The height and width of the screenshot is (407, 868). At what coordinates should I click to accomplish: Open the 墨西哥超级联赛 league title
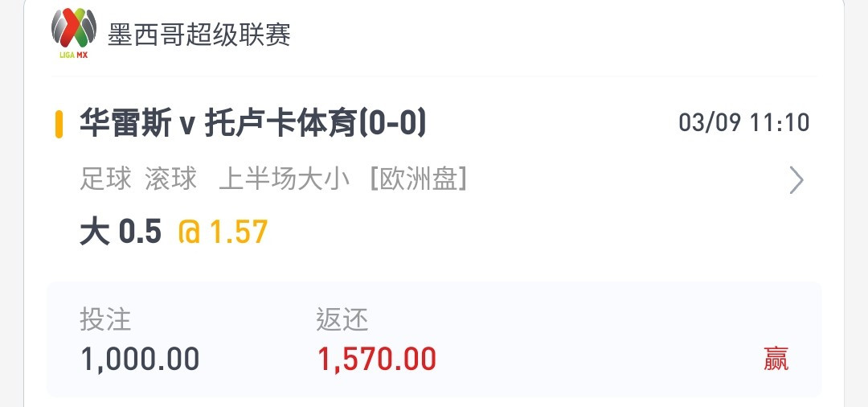199,35
